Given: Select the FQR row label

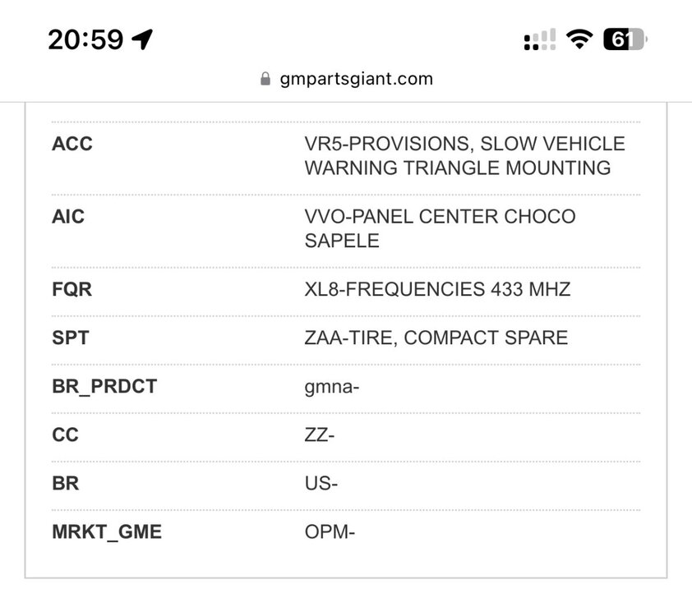Looking at the screenshot, I should (x=72, y=290).
